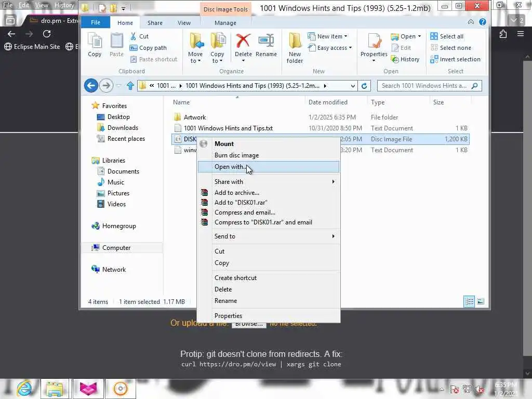
Task: Click History in Open group
Action: click(405, 59)
